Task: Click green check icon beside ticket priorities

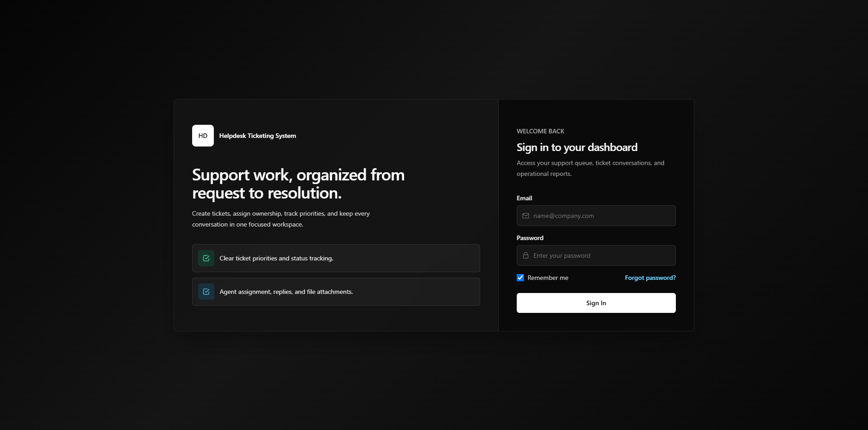Action: (x=206, y=258)
